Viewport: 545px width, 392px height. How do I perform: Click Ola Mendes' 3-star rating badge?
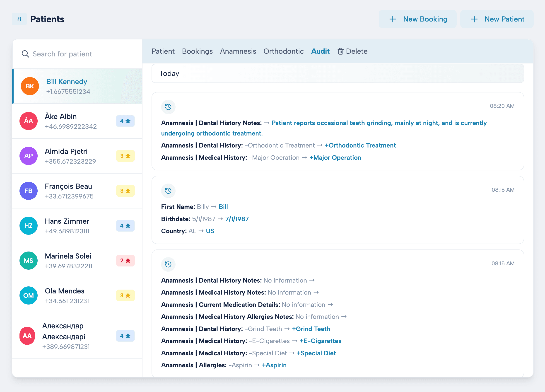pyautogui.click(x=125, y=295)
